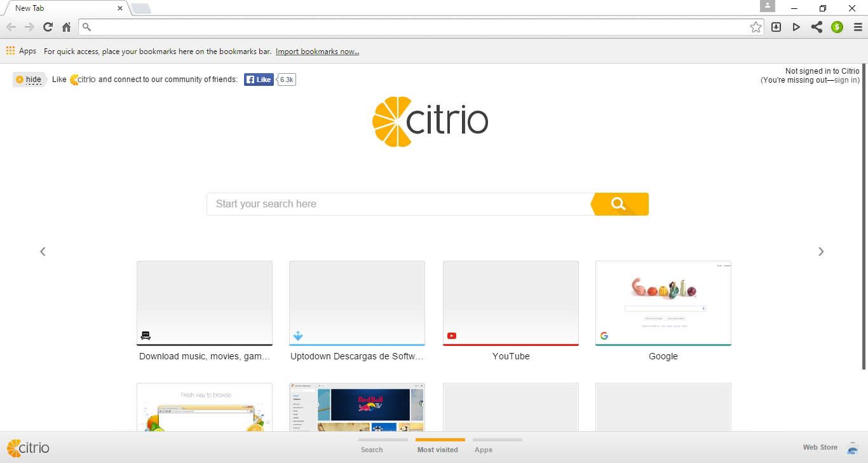Open the download manager icon in toolbar
The height and width of the screenshot is (463, 868).
[x=776, y=27]
